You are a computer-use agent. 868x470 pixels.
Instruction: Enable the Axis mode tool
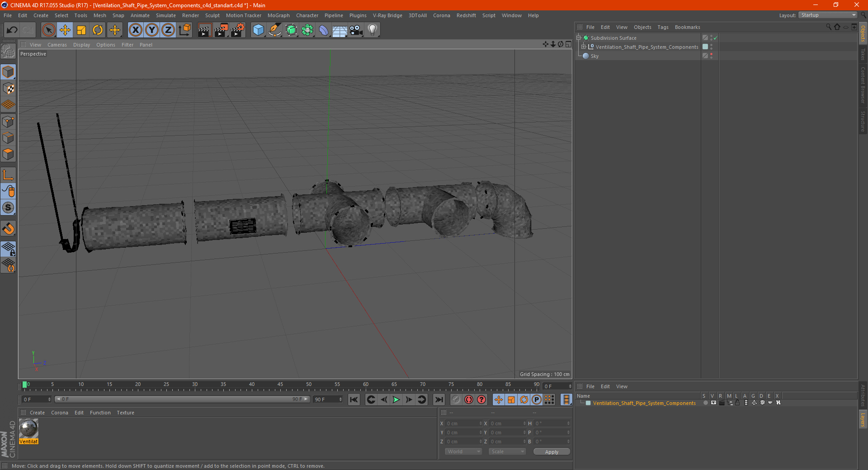pos(8,175)
